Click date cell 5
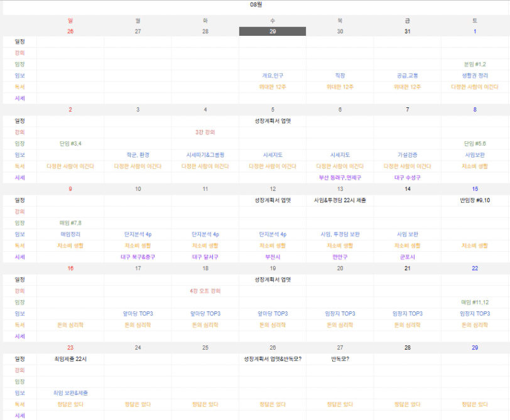 [273, 109]
